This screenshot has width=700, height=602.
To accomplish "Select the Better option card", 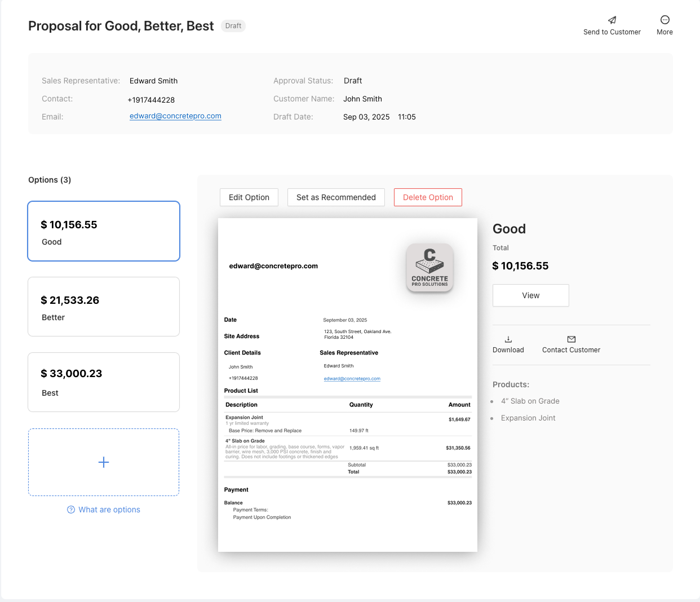I will 104,307.
